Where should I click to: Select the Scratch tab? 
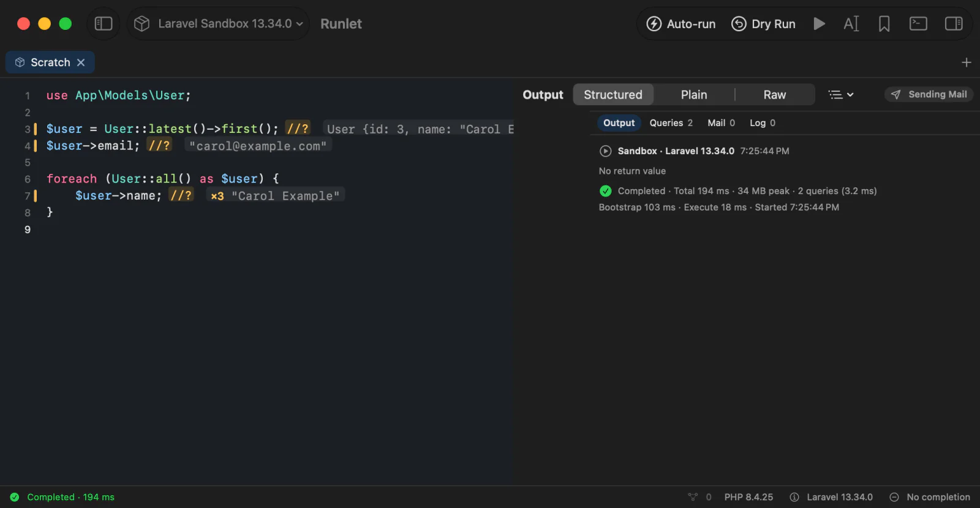tap(50, 62)
